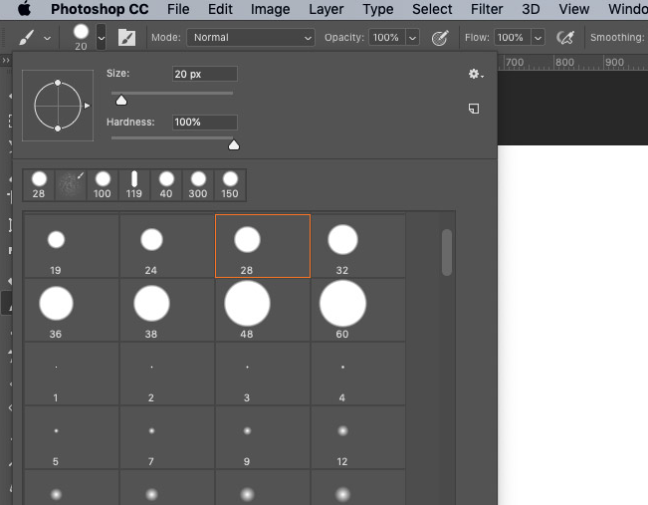Open the View menu
Screen dimensions: 648x505
coord(574,9)
